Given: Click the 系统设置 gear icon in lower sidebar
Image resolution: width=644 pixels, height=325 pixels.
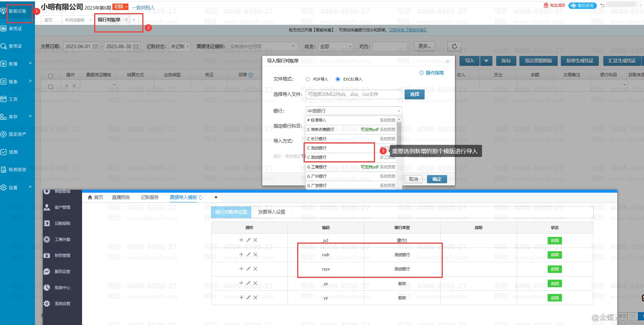Looking at the screenshot, I should [x=47, y=304].
